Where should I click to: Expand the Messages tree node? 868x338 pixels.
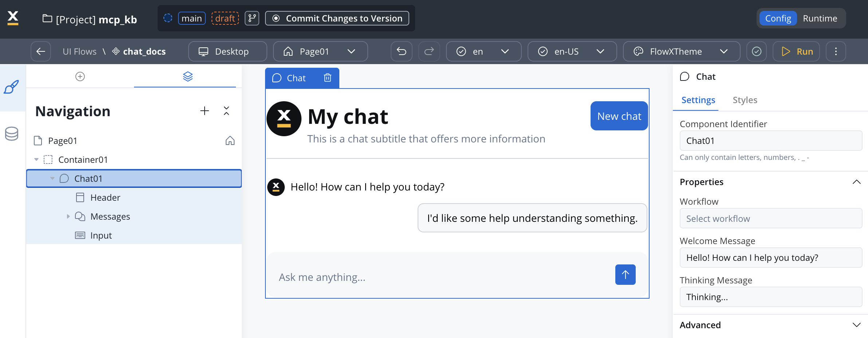click(x=68, y=216)
